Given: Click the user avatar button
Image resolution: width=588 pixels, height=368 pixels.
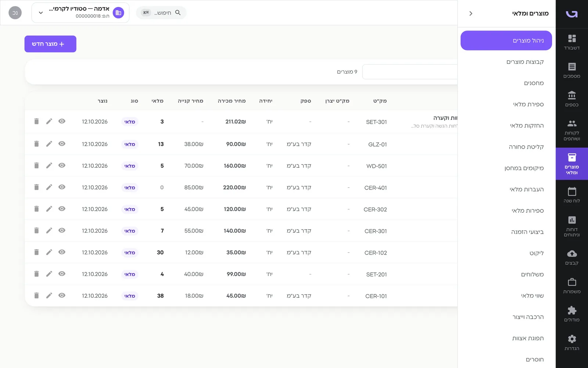Looking at the screenshot, I should pyautogui.click(x=15, y=13).
